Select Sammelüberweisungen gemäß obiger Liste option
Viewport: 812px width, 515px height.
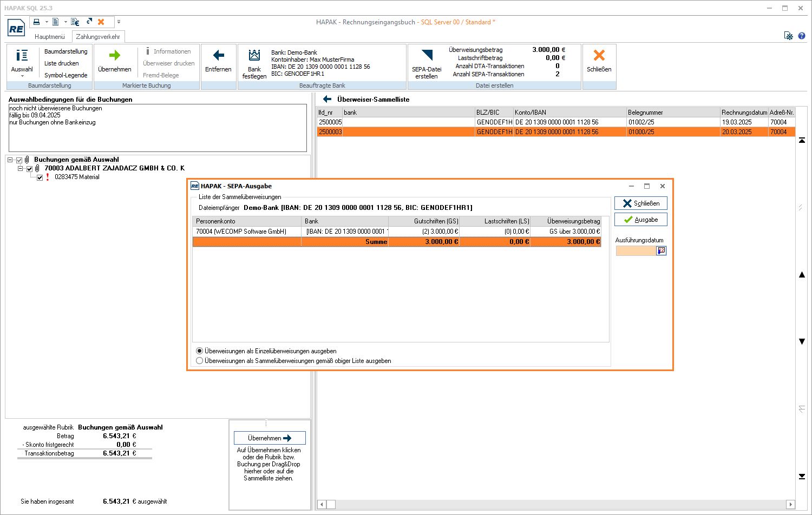coord(200,361)
